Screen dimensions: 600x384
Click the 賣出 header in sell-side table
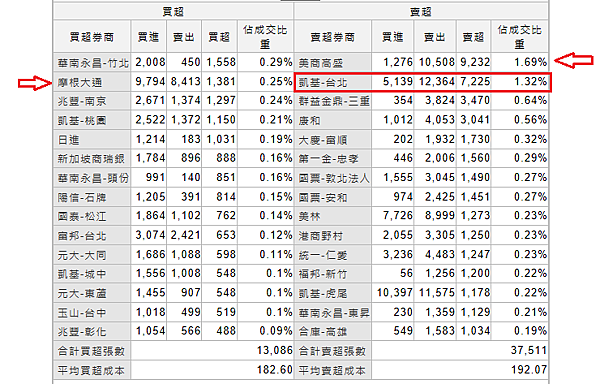click(x=435, y=37)
